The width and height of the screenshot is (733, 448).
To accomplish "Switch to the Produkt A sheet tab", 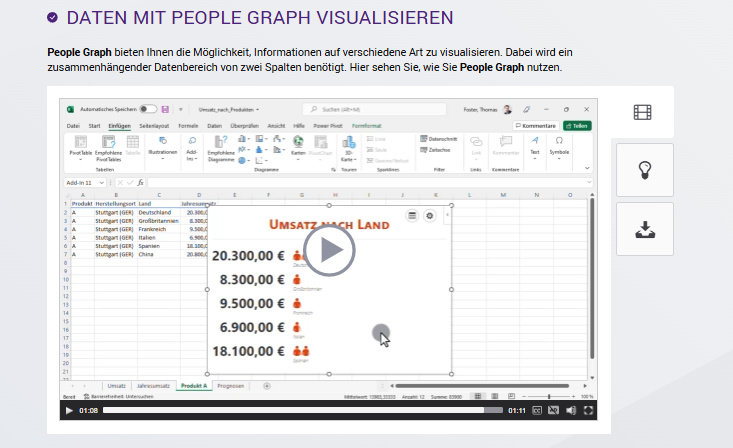I will click(194, 386).
